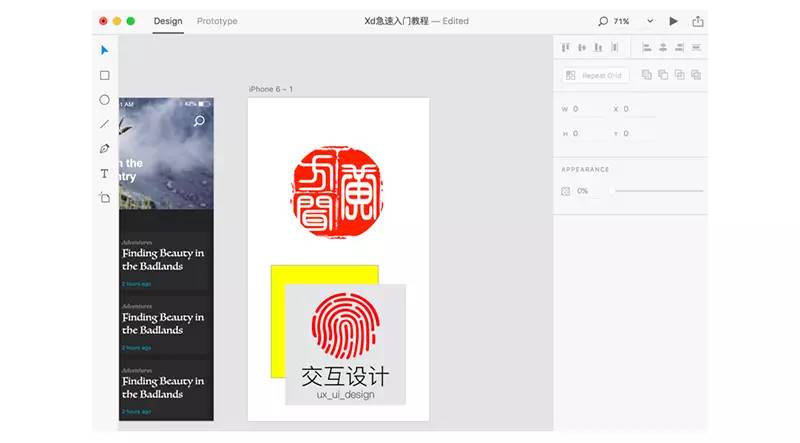Click the width W input field

[x=588, y=109]
